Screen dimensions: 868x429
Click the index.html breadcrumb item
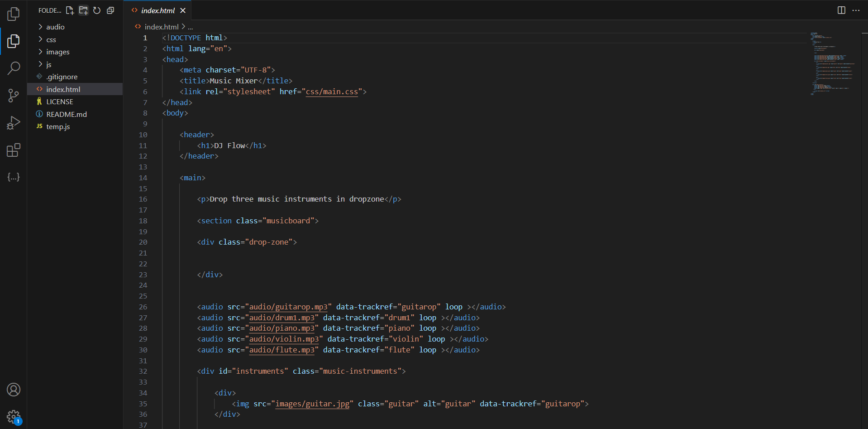click(161, 27)
